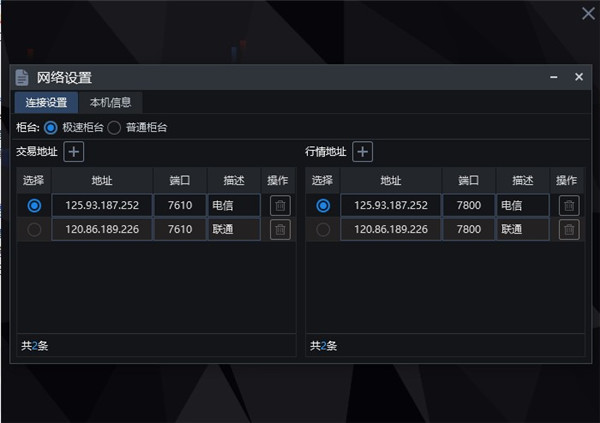The width and height of the screenshot is (600, 423).
Task: Click 描述 column header in 行情地址 table
Action: pos(523,180)
